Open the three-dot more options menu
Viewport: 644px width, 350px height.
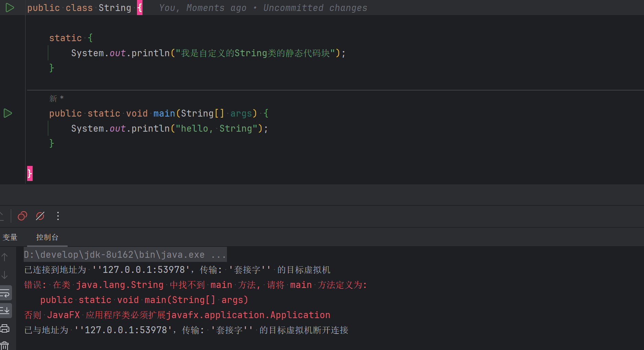point(58,216)
